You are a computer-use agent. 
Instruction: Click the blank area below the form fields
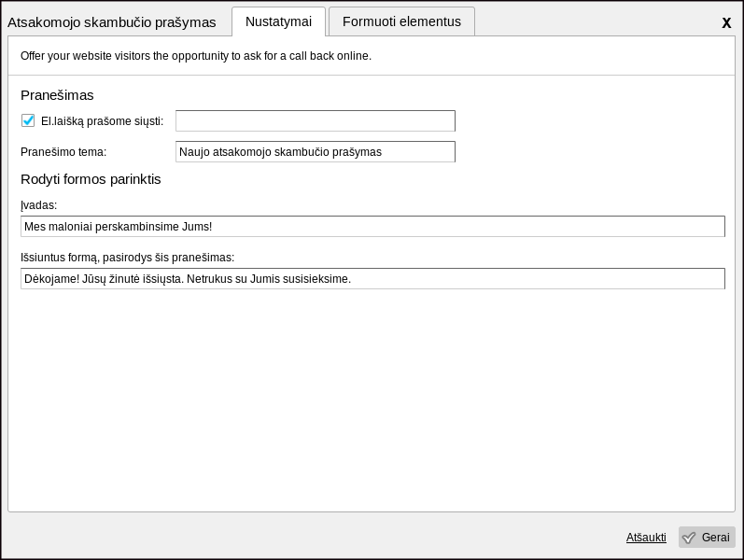pos(372,401)
